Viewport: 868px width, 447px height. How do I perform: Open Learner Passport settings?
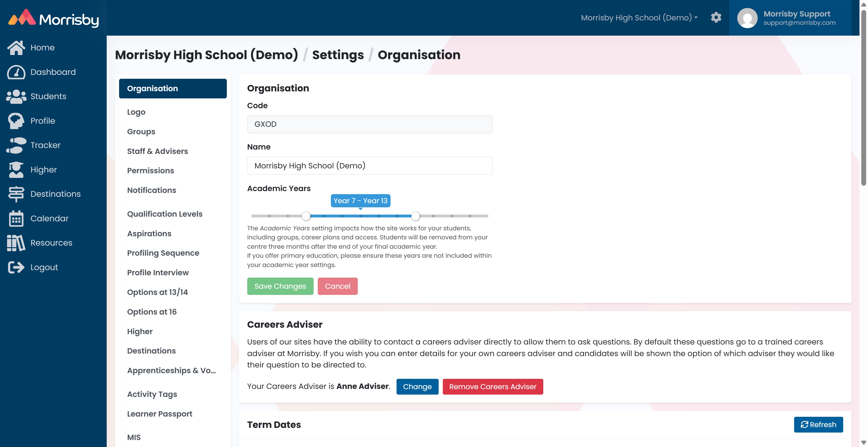[x=159, y=414]
